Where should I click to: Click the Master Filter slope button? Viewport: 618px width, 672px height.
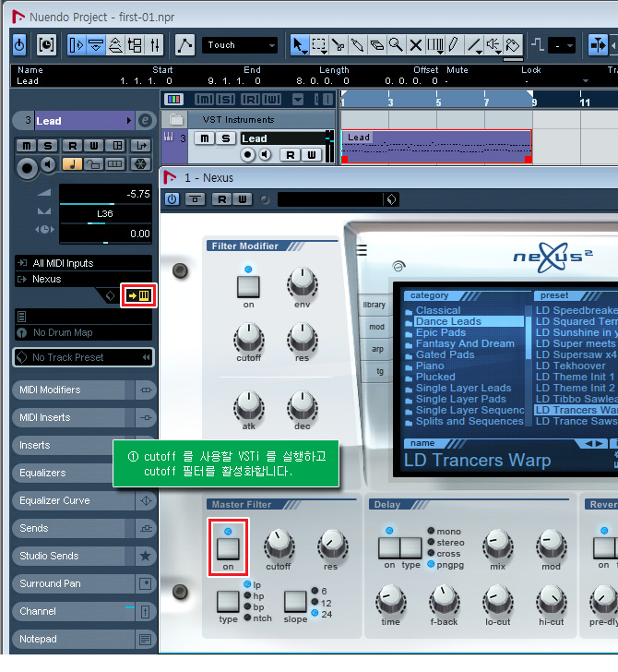pyautogui.click(x=295, y=601)
